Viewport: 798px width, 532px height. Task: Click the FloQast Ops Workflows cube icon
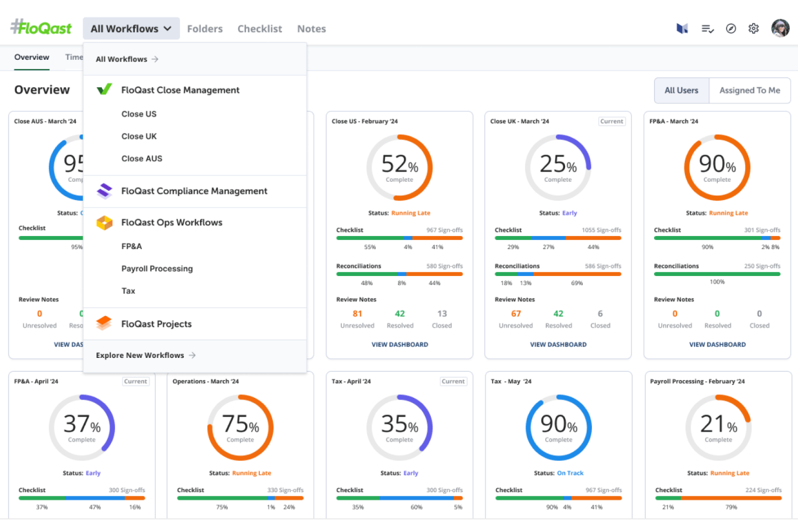(x=104, y=223)
